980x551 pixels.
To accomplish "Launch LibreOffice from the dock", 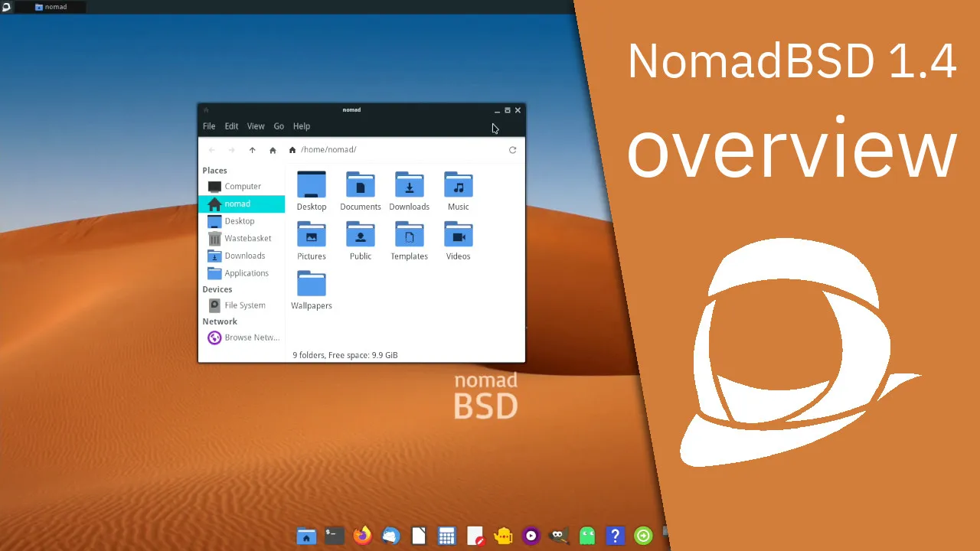I will click(419, 536).
